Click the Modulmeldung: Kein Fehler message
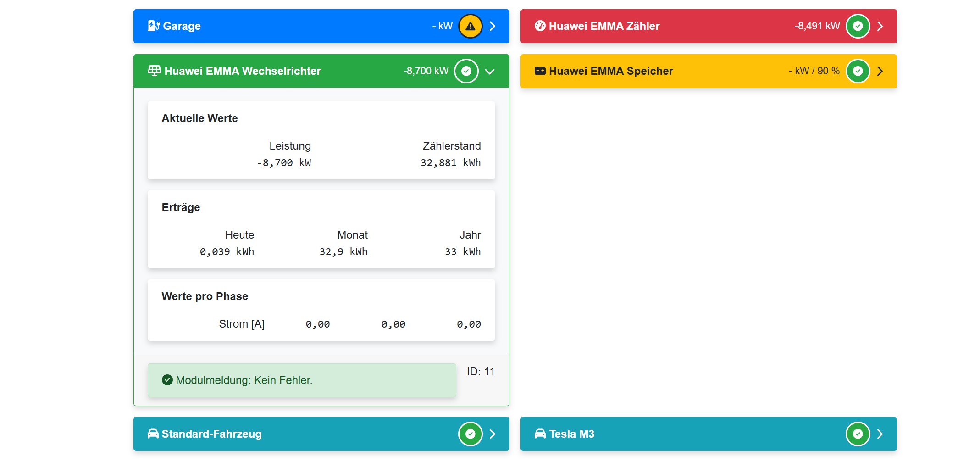The image size is (980, 467). [x=302, y=380]
